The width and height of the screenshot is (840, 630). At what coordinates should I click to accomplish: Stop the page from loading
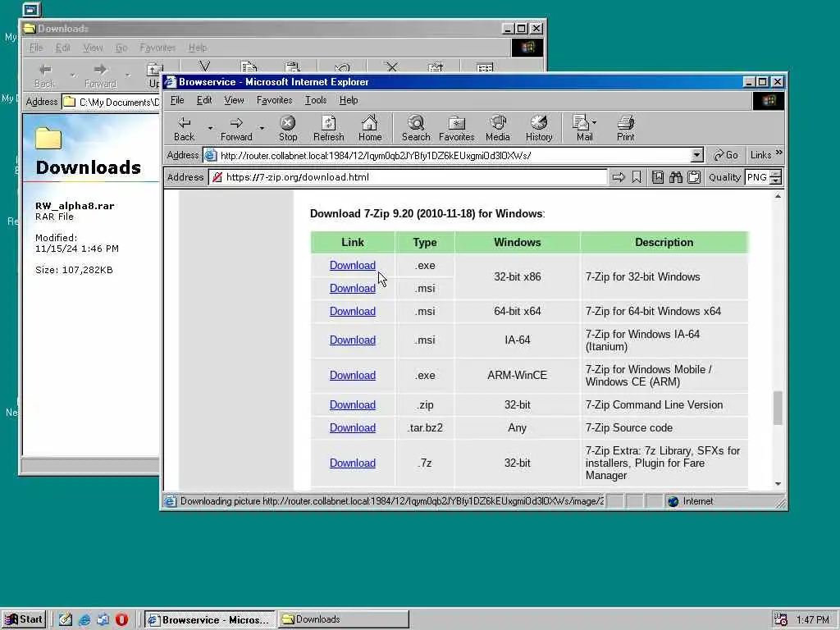tap(288, 129)
